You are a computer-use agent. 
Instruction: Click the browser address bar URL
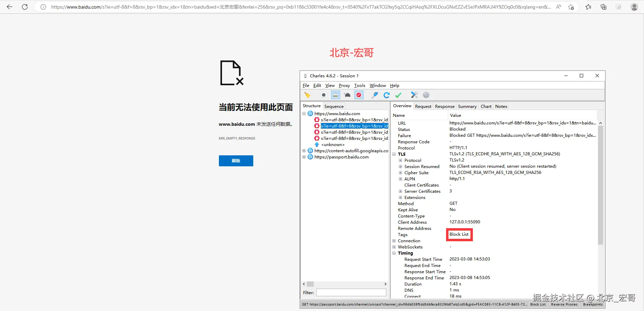coord(301,7)
